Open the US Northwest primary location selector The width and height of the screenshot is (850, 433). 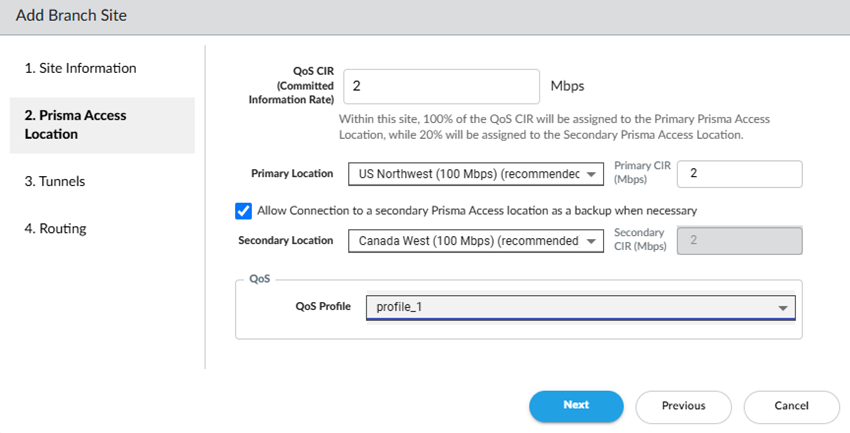(x=475, y=174)
